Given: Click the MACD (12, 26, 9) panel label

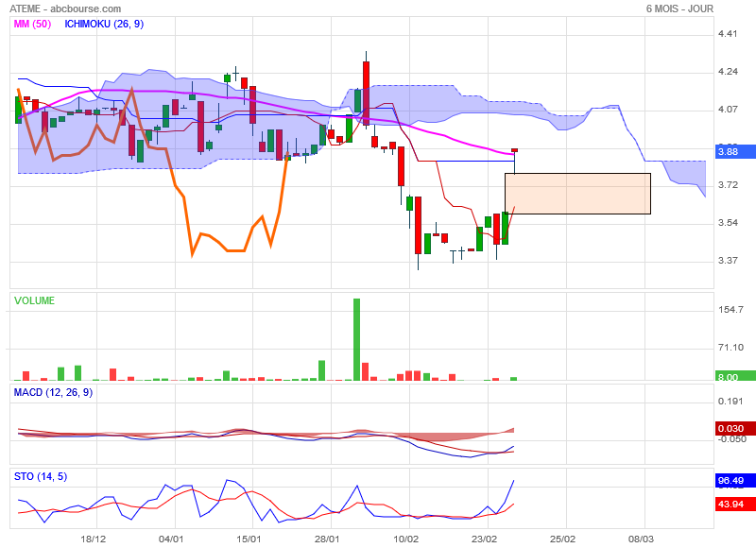Looking at the screenshot, I should pyautogui.click(x=53, y=392).
